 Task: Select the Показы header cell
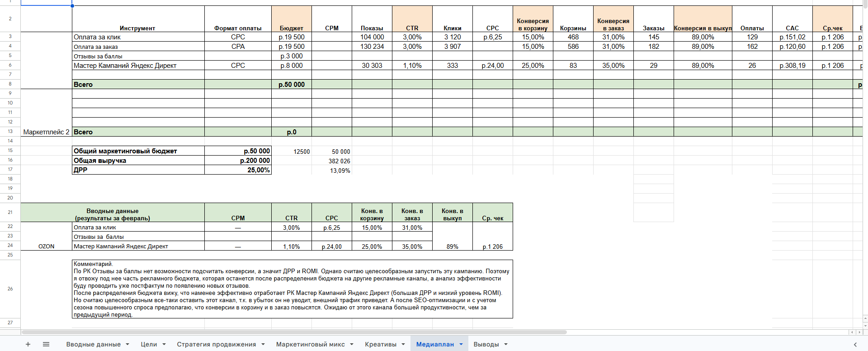pyautogui.click(x=372, y=19)
